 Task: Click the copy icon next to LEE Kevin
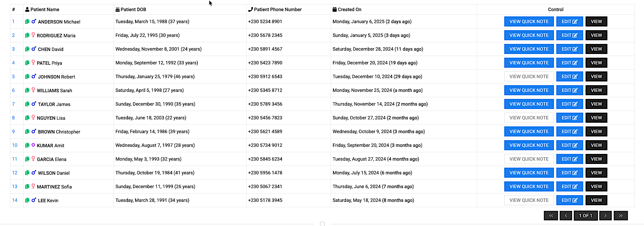pyautogui.click(x=27, y=200)
